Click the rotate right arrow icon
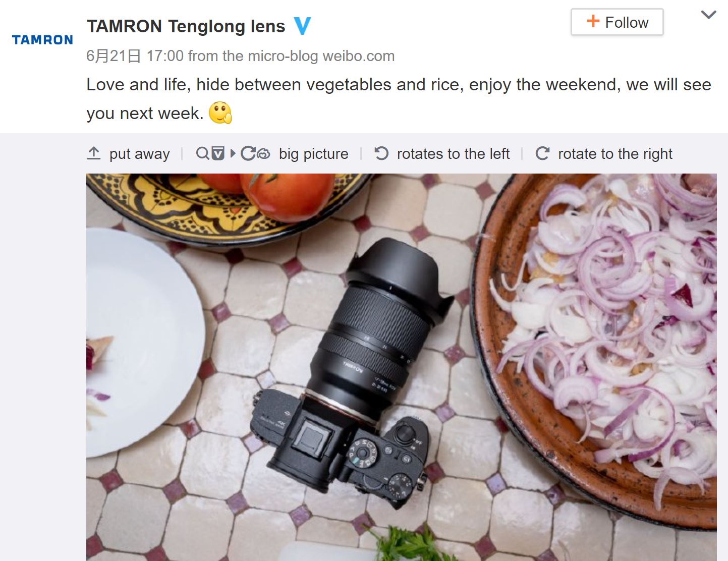The width and height of the screenshot is (728, 561). click(542, 153)
